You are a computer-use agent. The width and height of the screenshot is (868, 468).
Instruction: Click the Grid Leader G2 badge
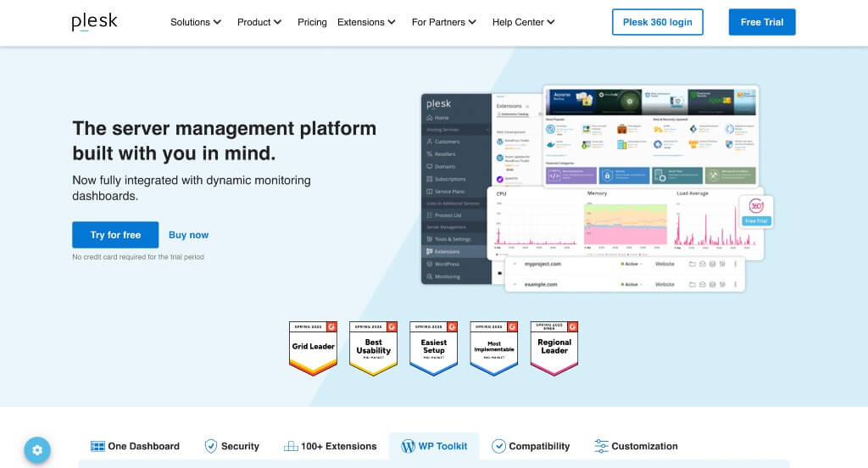(314, 348)
